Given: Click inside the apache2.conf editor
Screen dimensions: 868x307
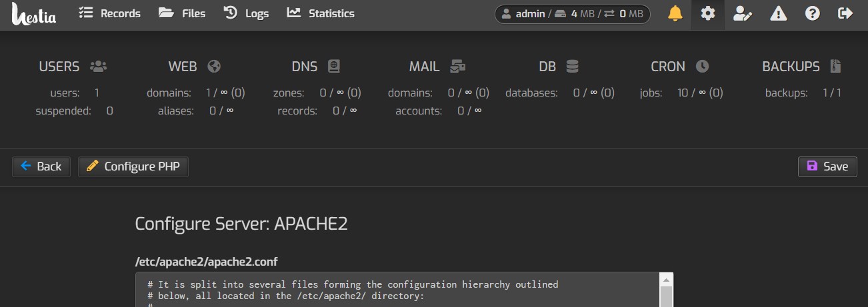Looking at the screenshot, I should pyautogui.click(x=397, y=290).
